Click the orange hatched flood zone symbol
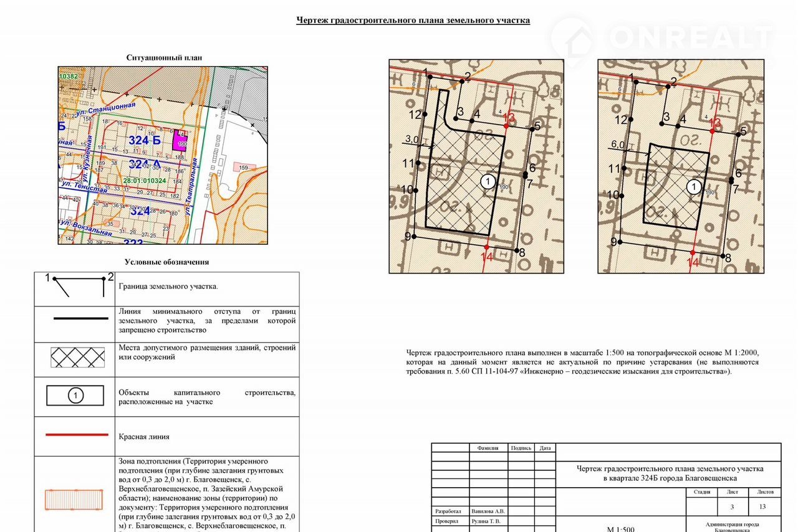This screenshot has width=798, height=532. click(74, 500)
